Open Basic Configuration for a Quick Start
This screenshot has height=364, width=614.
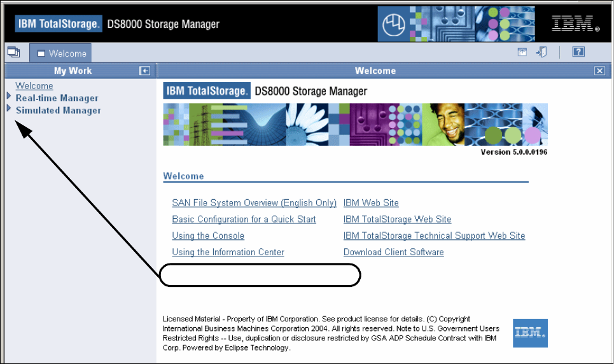coord(244,220)
